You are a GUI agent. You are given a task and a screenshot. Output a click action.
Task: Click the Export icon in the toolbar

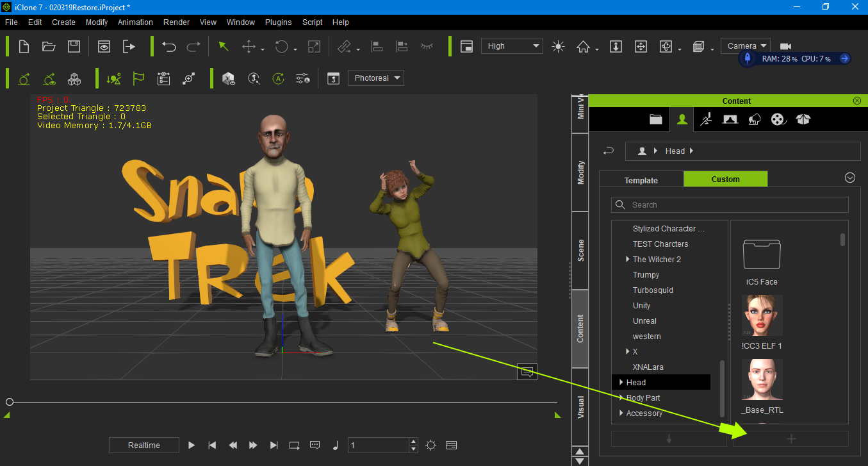coord(129,46)
